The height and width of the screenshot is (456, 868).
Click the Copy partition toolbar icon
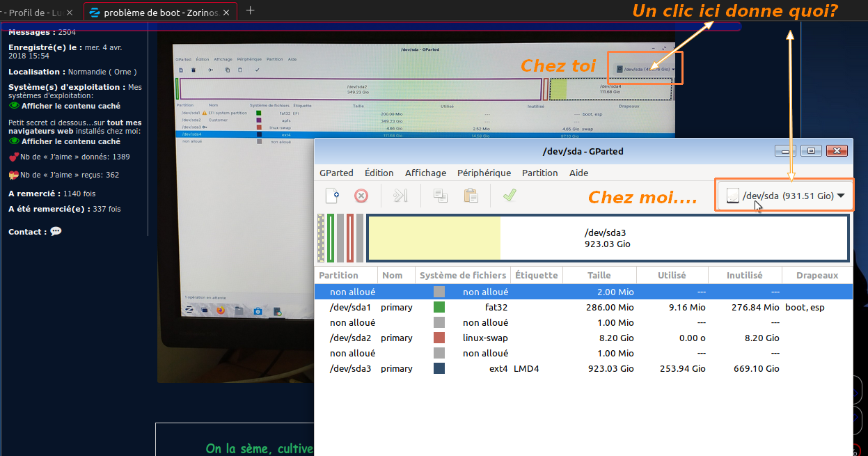441,196
